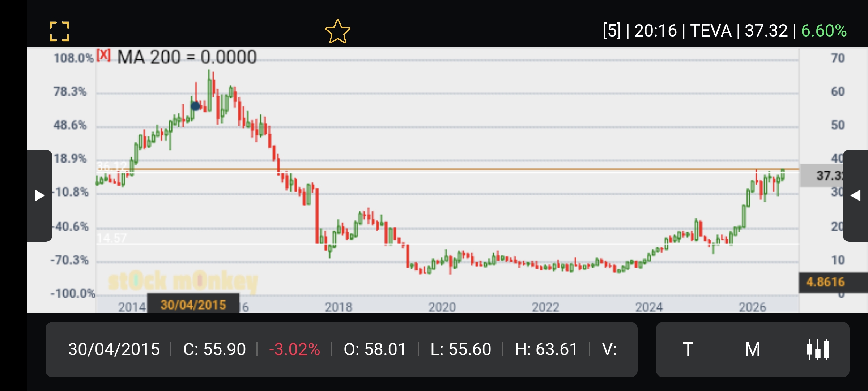The width and height of the screenshot is (868, 391).
Task: Mark TEVA as favorite with star icon
Action: [x=337, y=31]
